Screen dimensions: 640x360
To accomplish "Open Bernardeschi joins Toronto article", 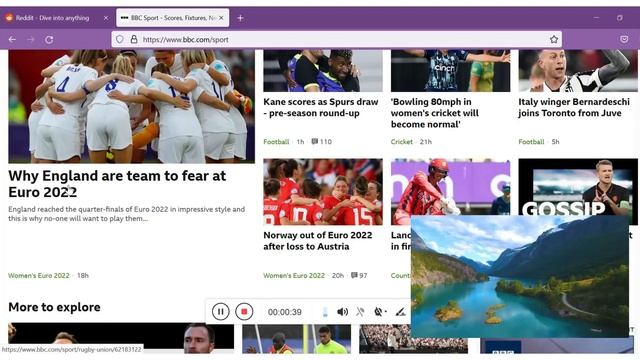I will click(x=574, y=107).
